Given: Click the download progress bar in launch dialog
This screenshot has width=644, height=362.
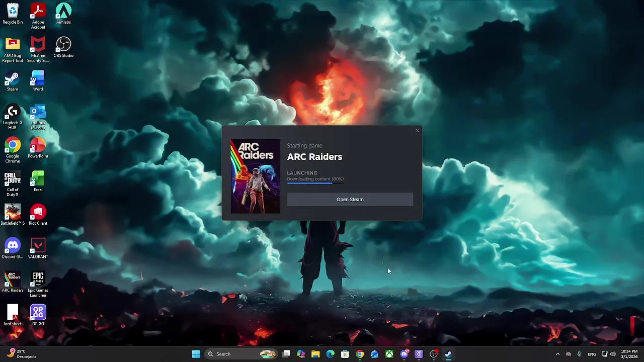Looking at the screenshot, I should (x=315, y=184).
